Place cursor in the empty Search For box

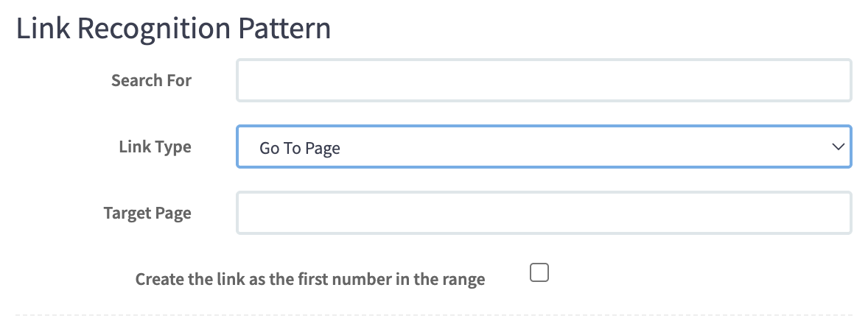coord(544,80)
